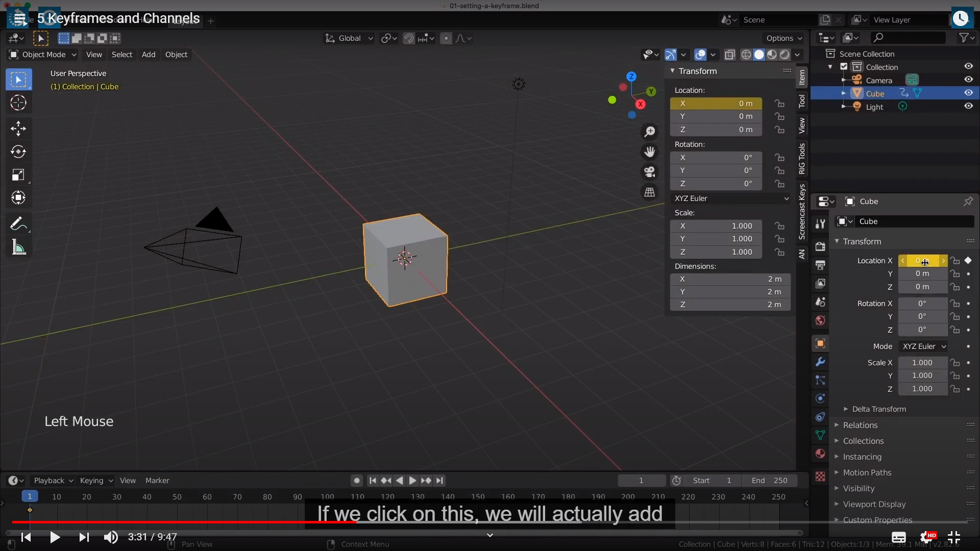This screenshot has height=551, width=980.
Task: Click the keyframe diamond next to Location X
Action: 968,261
